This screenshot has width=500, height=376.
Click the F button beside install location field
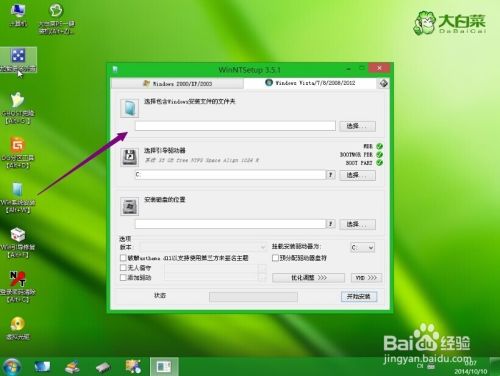[x=331, y=224]
